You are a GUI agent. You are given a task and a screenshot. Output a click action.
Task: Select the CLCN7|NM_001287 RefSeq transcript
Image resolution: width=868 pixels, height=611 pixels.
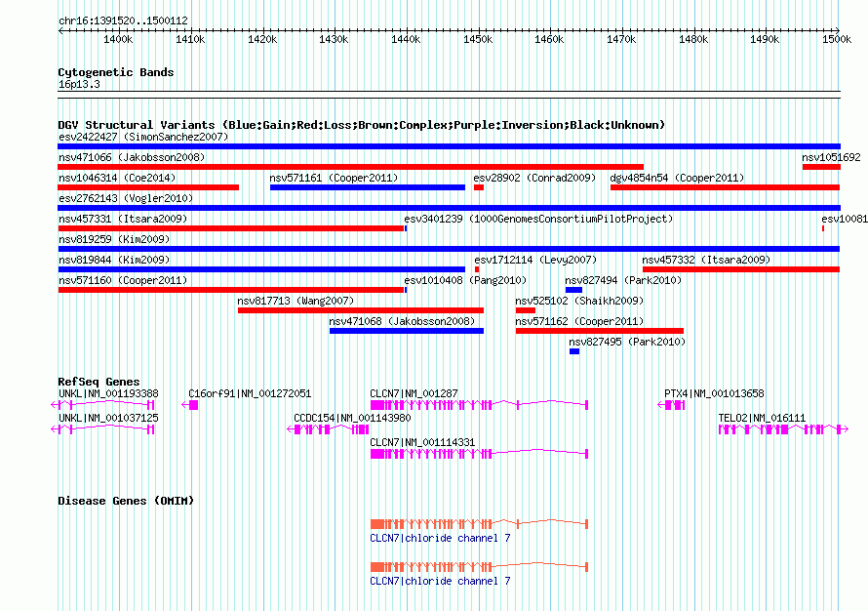coord(479,405)
